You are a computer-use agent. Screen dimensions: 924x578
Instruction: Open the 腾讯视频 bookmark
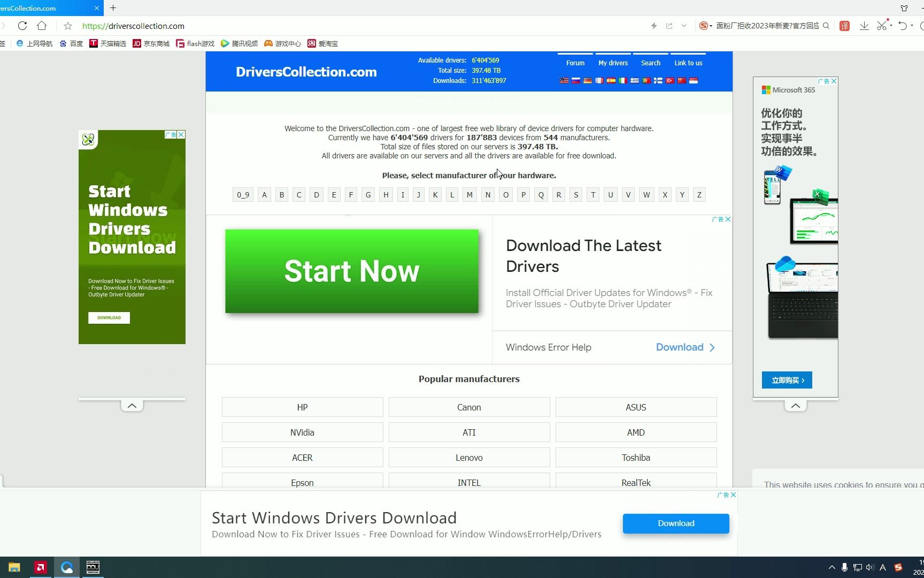pos(239,43)
